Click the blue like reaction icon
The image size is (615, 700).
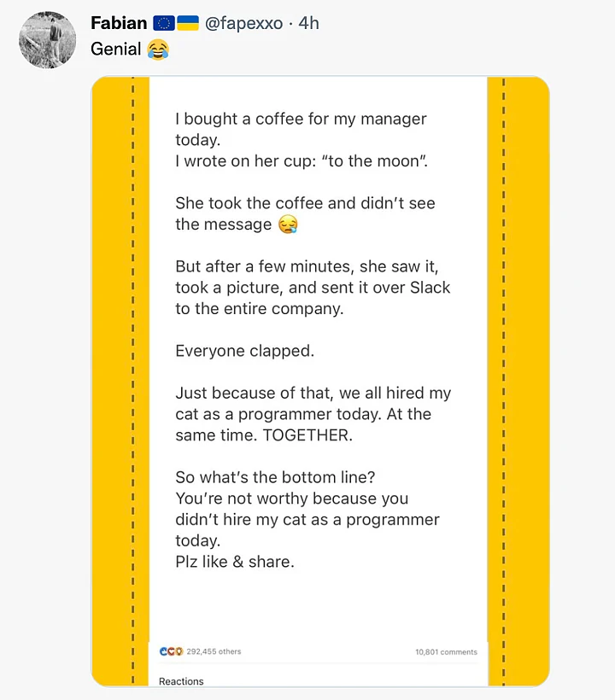(x=163, y=651)
